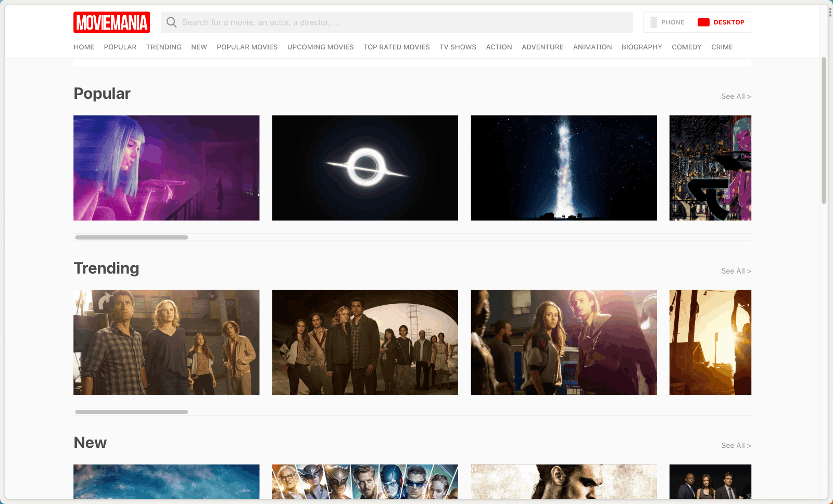Screen dimensions: 833x504
Task: Open the Home nav item
Action: [84, 47]
